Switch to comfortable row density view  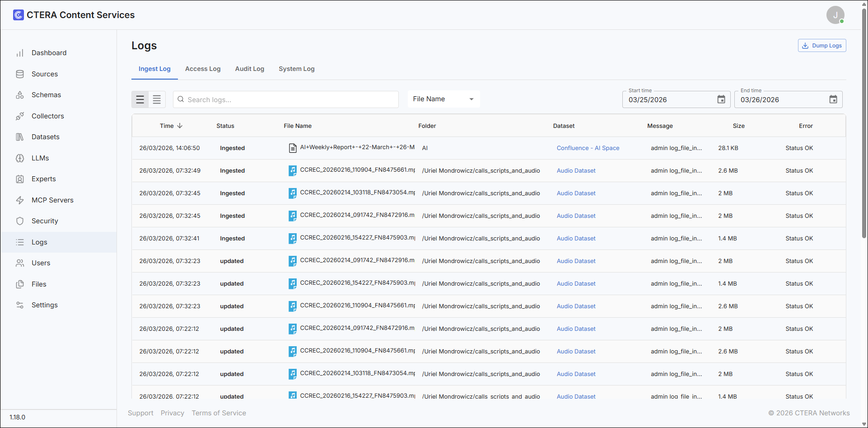pyautogui.click(x=140, y=99)
